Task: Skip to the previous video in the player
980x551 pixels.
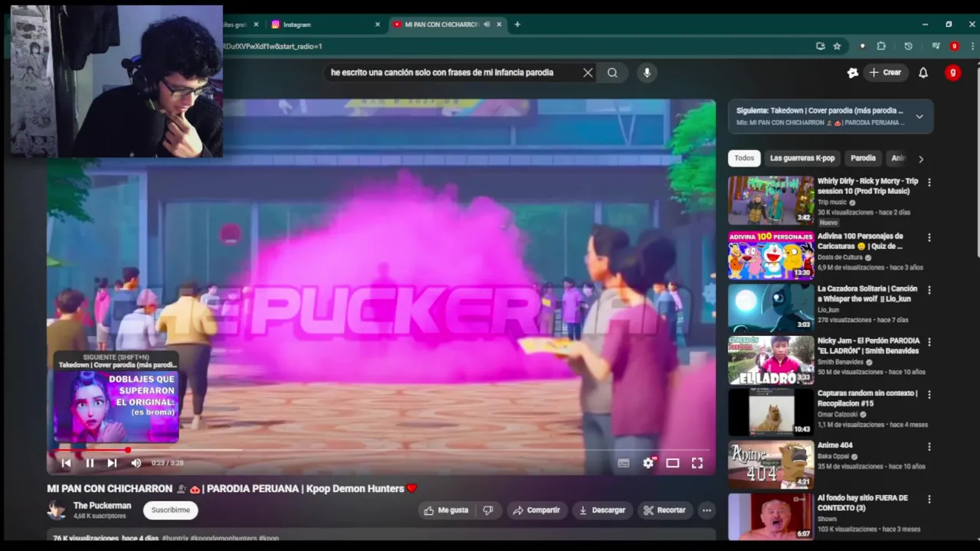Action: pos(66,463)
